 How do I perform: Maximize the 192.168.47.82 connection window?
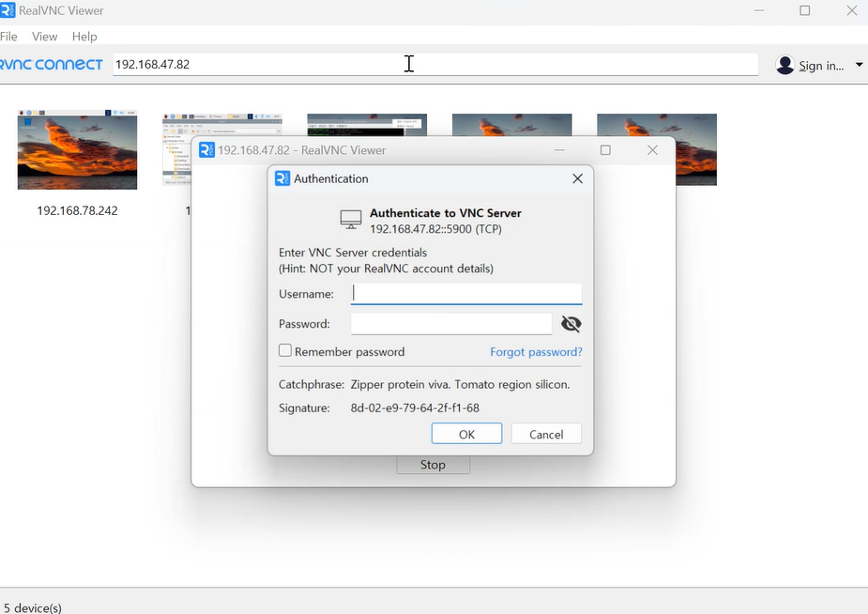click(605, 150)
